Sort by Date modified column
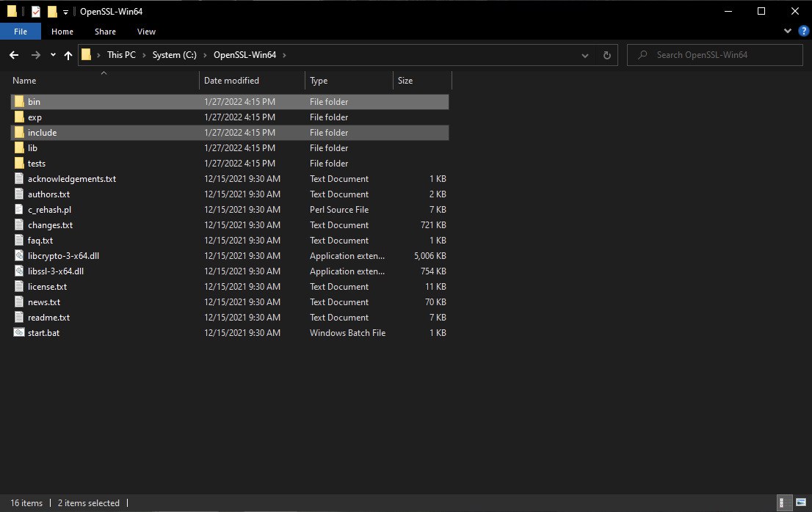This screenshot has height=512, width=812. click(253, 80)
